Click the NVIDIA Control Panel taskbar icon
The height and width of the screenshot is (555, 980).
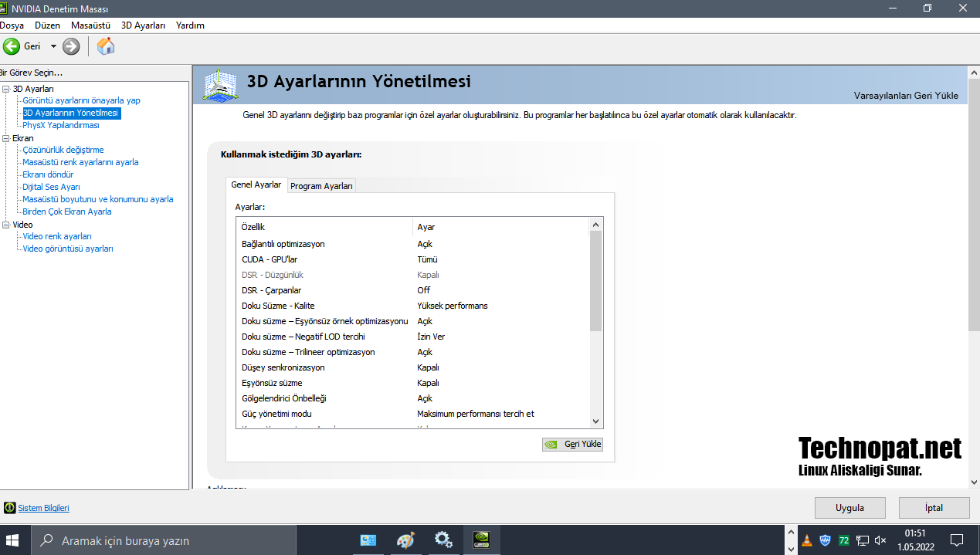481,540
